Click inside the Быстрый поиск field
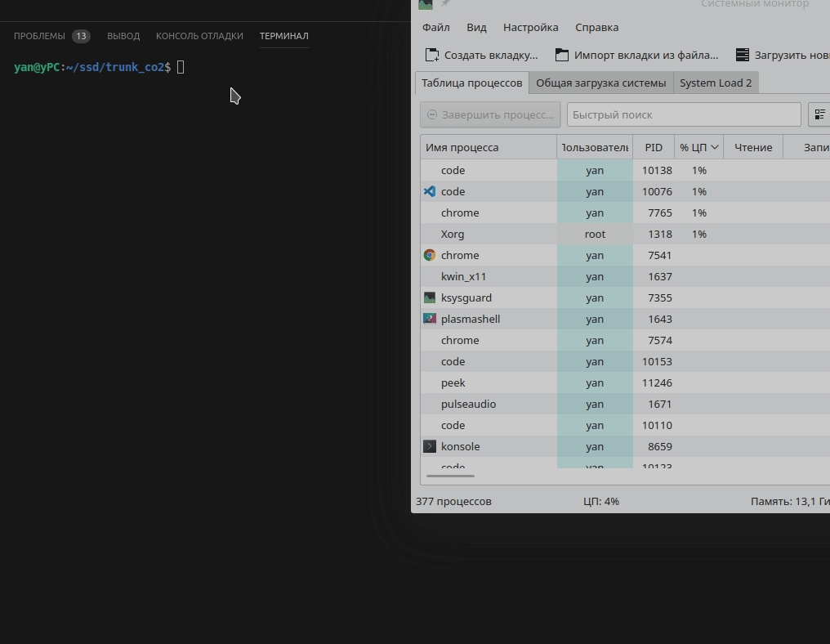This screenshot has height=644, width=830. [683, 114]
